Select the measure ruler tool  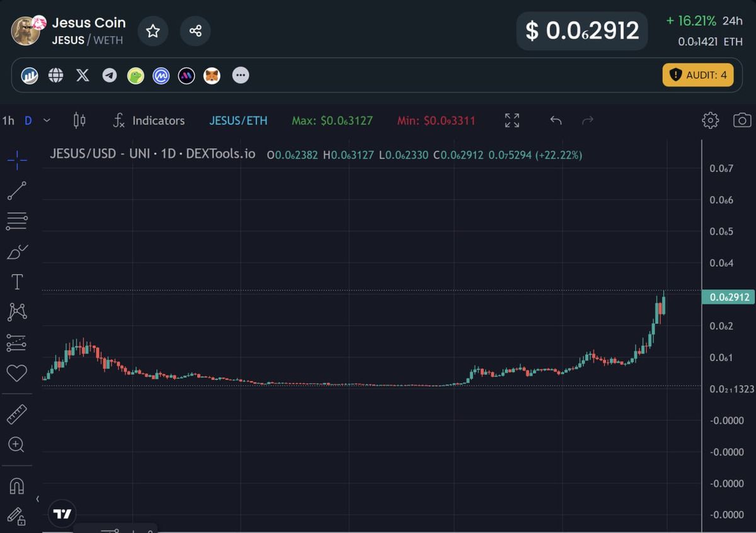pyautogui.click(x=17, y=414)
